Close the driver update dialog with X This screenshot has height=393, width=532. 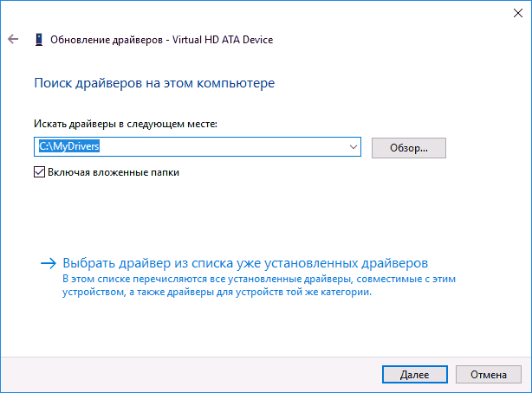tap(518, 13)
